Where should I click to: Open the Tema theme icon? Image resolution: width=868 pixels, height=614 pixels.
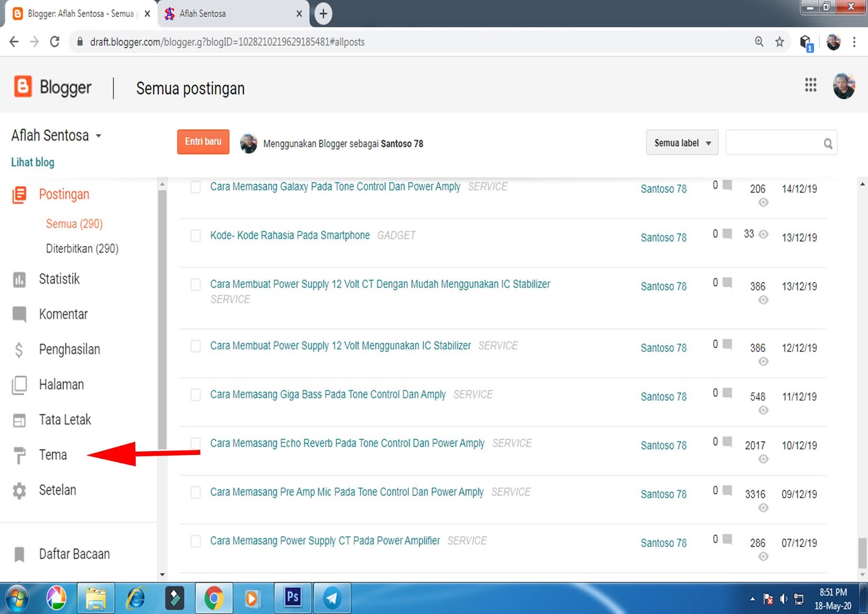tap(20, 455)
